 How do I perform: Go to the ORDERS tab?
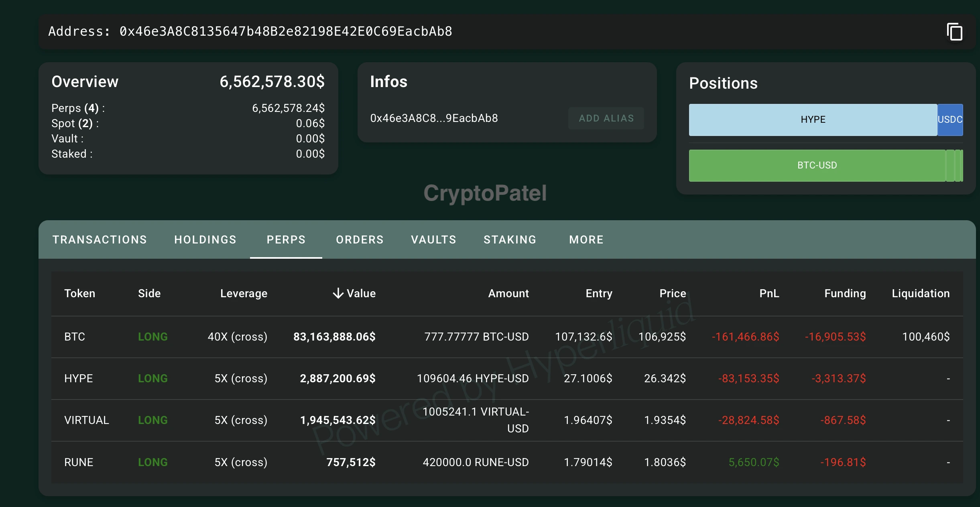pyautogui.click(x=360, y=239)
